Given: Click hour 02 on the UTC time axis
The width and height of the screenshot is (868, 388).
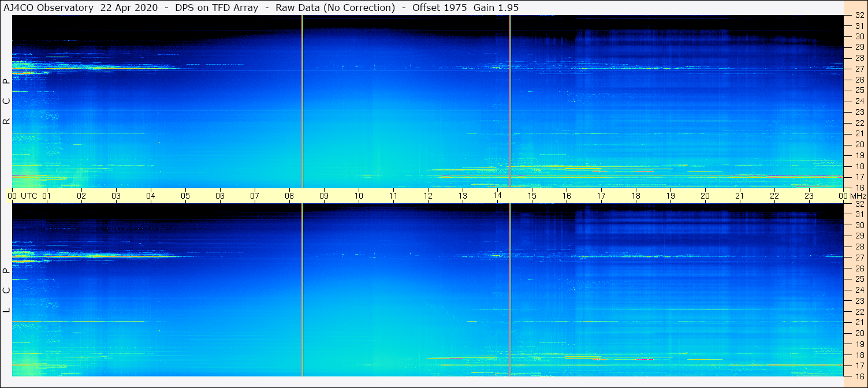Looking at the screenshot, I should (x=81, y=196).
